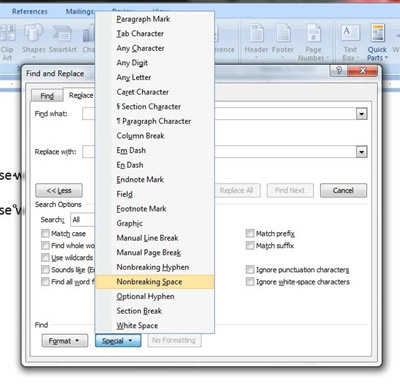Click the dialog help question-mark icon
The image size is (400, 384).
click(x=339, y=70)
